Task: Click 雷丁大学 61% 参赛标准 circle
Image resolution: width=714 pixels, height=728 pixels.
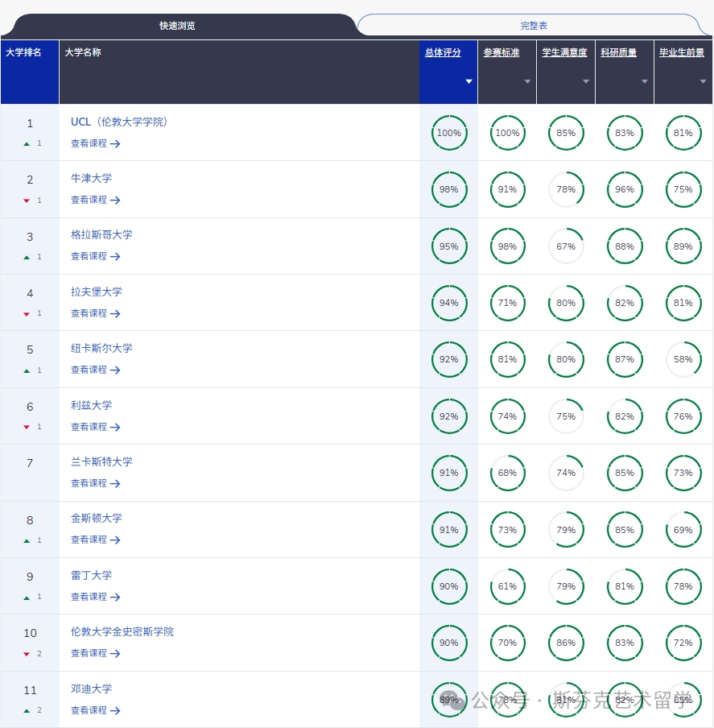Action: point(508,586)
